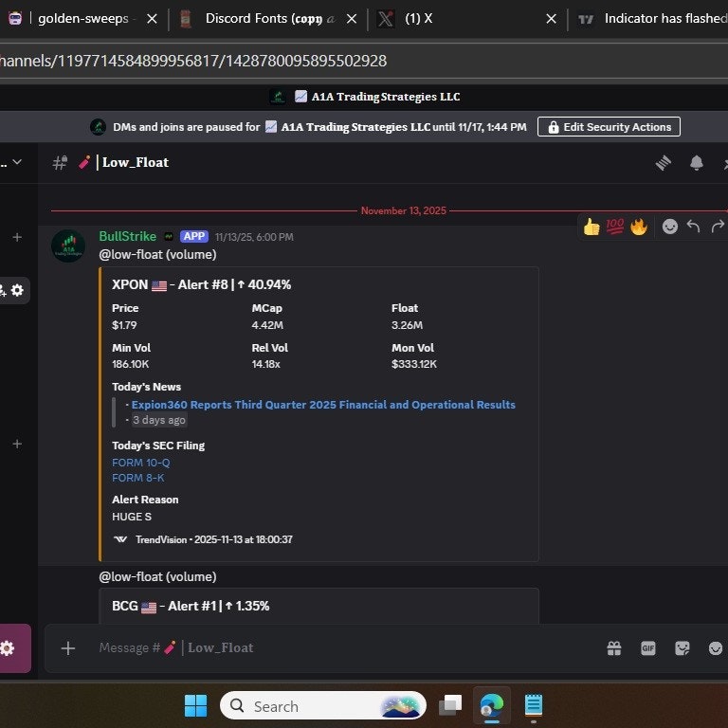Viewport: 728px width, 728px height.
Task: Add thumbs up reaction to message
Action: (x=591, y=227)
